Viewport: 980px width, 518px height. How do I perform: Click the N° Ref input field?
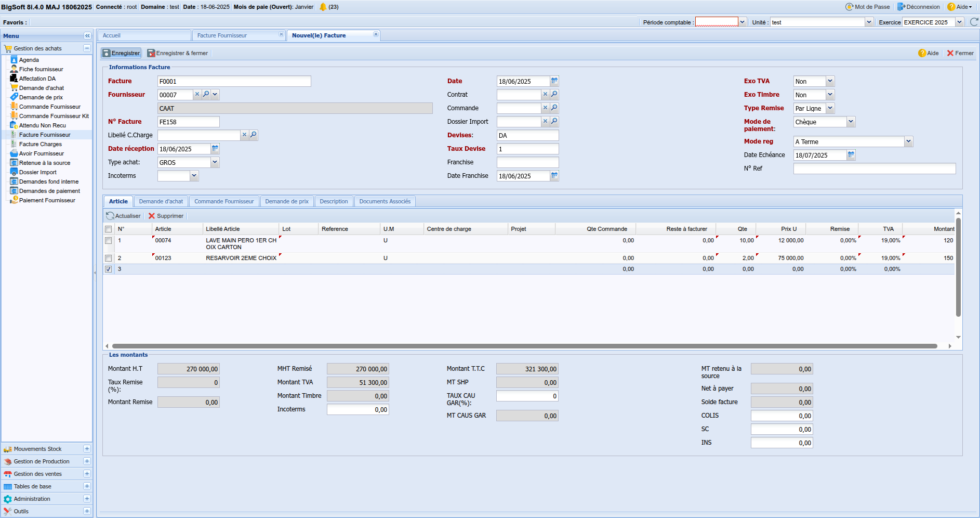(x=875, y=169)
